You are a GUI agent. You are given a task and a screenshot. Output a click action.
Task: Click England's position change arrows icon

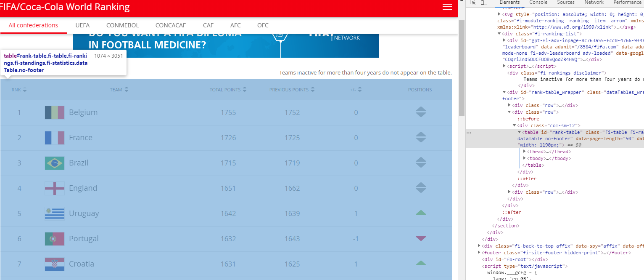click(421, 188)
